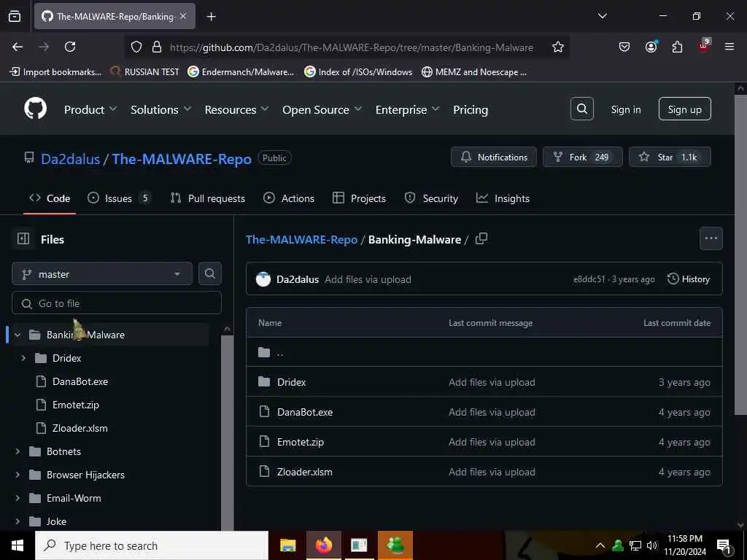This screenshot has width=747, height=560.
Task: Go back with the browser back arrow
Action: (x=18, y=47)
